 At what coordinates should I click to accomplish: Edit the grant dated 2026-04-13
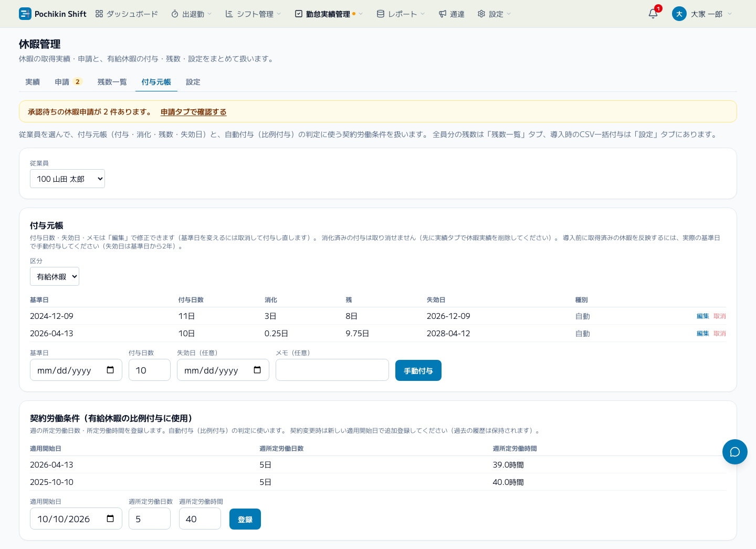702,334
